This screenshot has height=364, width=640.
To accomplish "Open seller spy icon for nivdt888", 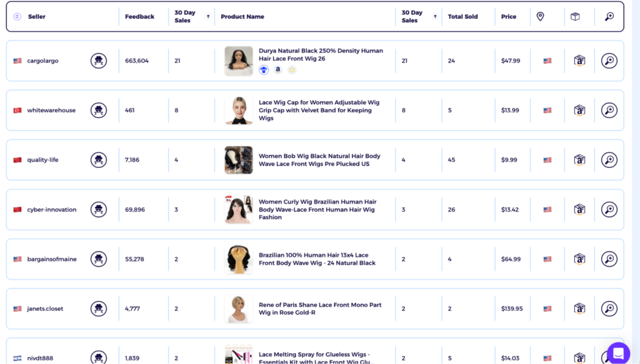I will (x=98, y=358).
